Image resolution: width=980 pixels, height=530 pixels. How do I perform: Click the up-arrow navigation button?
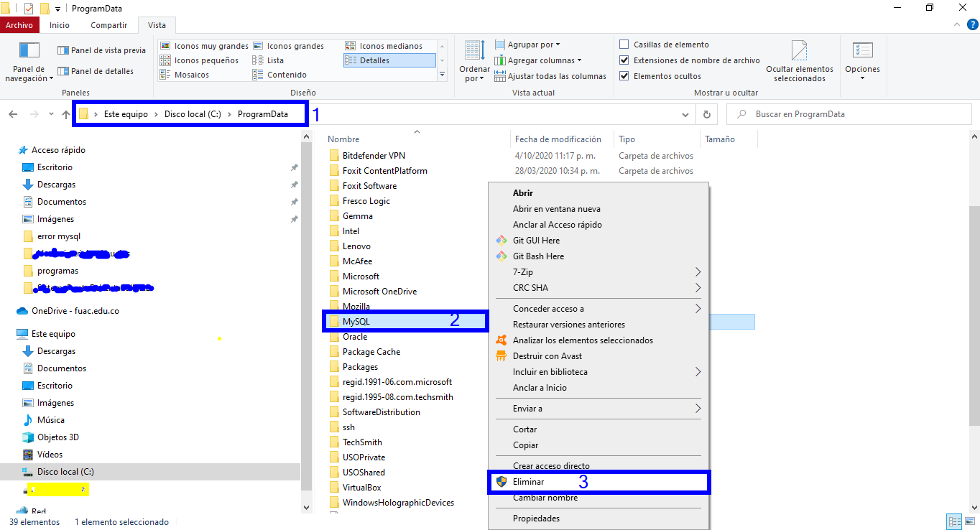(66, 114)
